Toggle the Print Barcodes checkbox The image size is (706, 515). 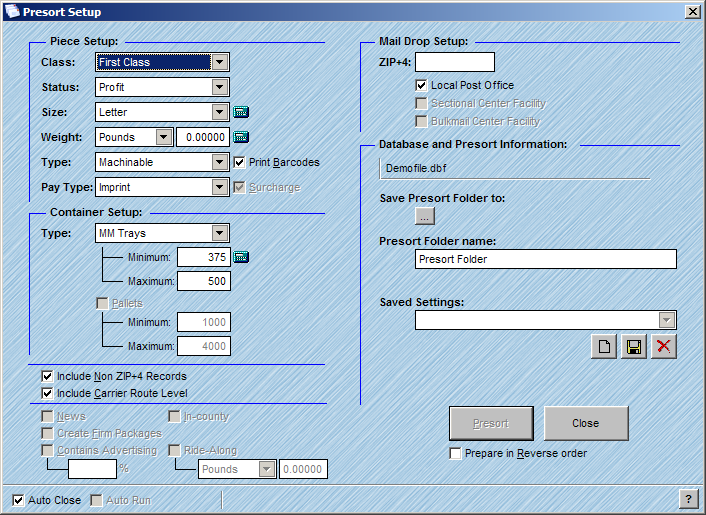coord(239,162)
